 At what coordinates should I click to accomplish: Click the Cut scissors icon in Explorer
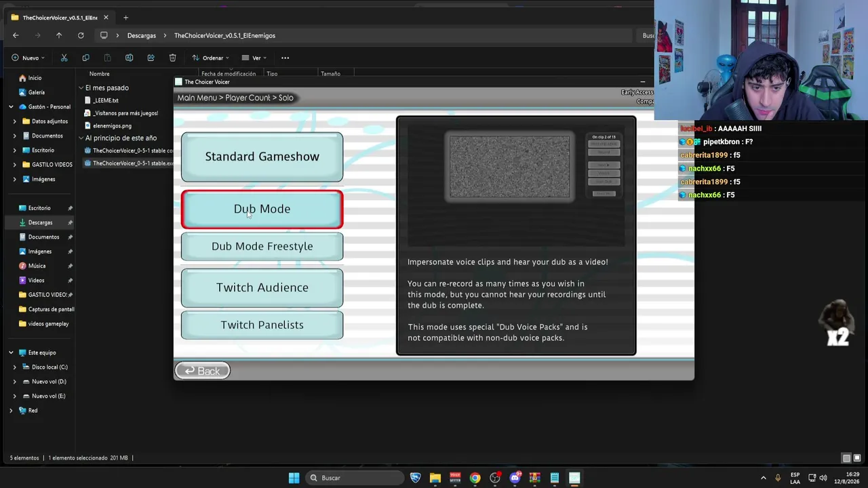pyautogui.click(x=64, y=58)
